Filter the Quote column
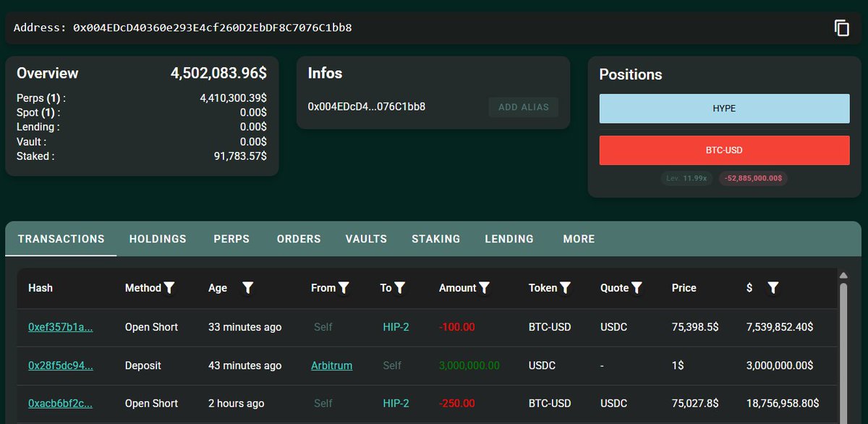 coord(637,288)
